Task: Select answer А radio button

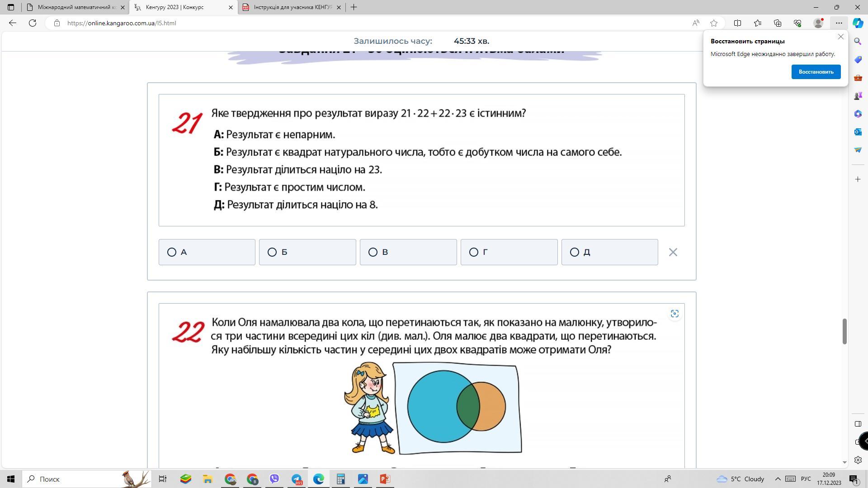Action: tap(172, 252)
